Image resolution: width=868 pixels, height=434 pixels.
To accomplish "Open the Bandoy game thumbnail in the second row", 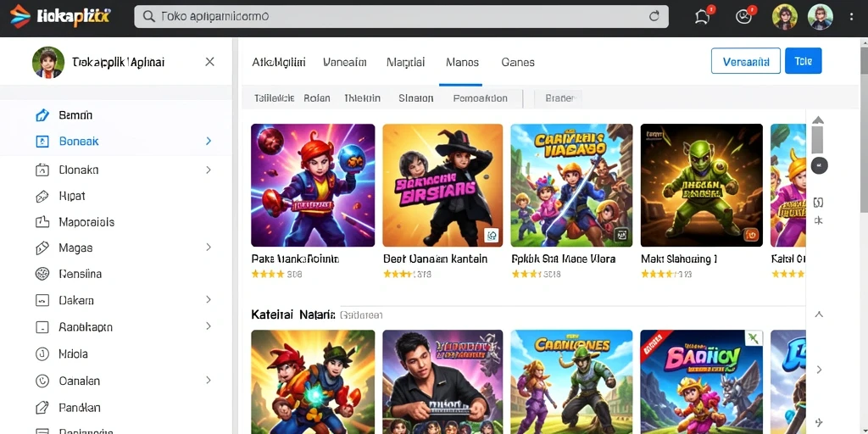I will 701,382.
